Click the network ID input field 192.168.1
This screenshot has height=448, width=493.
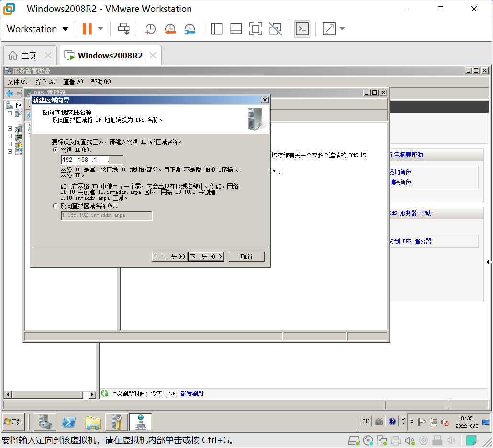(92, 160)
